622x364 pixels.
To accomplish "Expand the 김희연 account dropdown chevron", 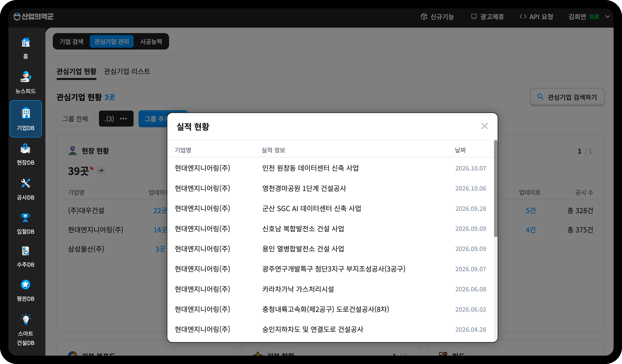I will tap(607, 17).
